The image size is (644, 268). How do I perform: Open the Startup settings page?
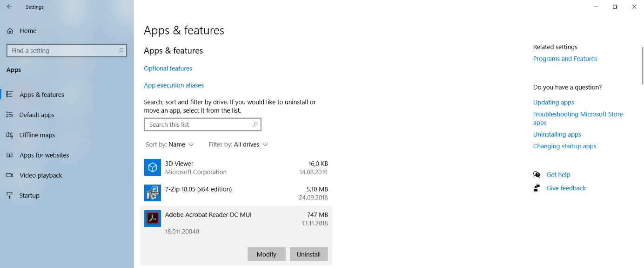29,196
